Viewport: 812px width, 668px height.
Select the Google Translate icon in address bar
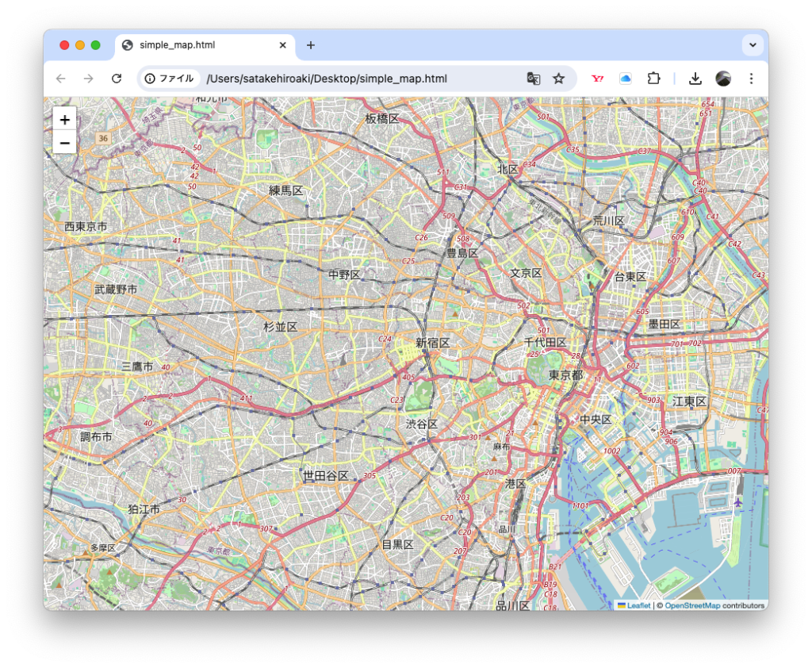coord(534,79)
